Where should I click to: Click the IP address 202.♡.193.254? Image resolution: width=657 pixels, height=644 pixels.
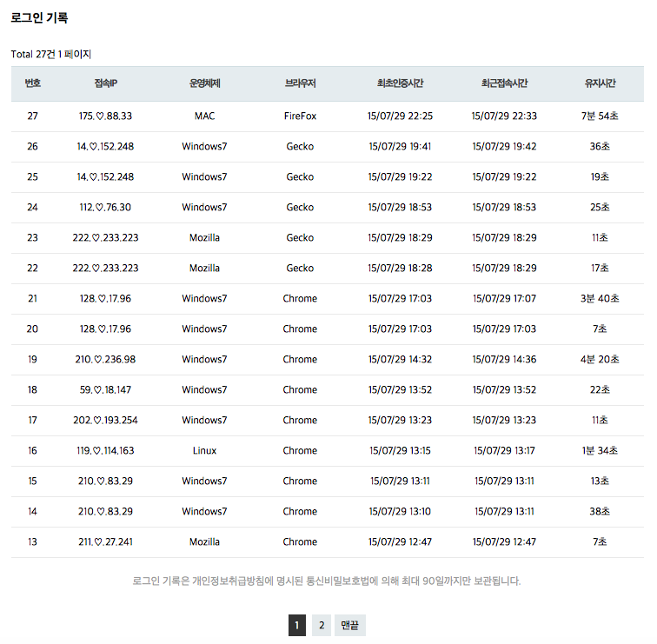point(105,421)
